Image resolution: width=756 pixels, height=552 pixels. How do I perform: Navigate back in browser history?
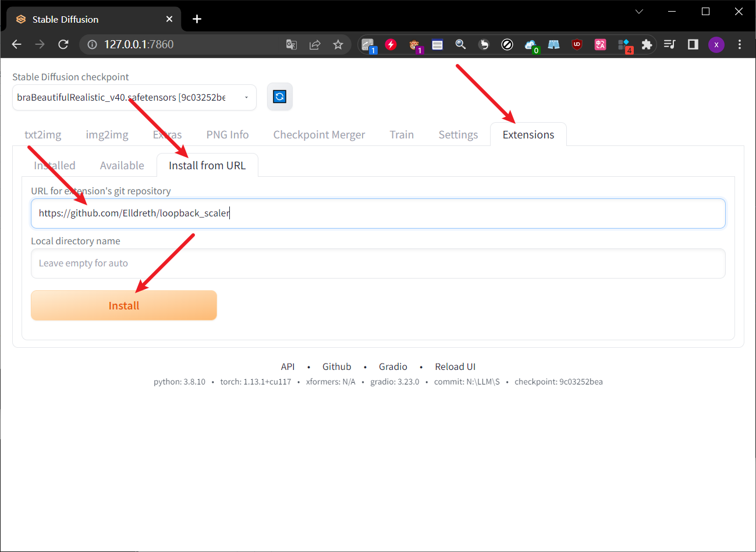[16, 44]
